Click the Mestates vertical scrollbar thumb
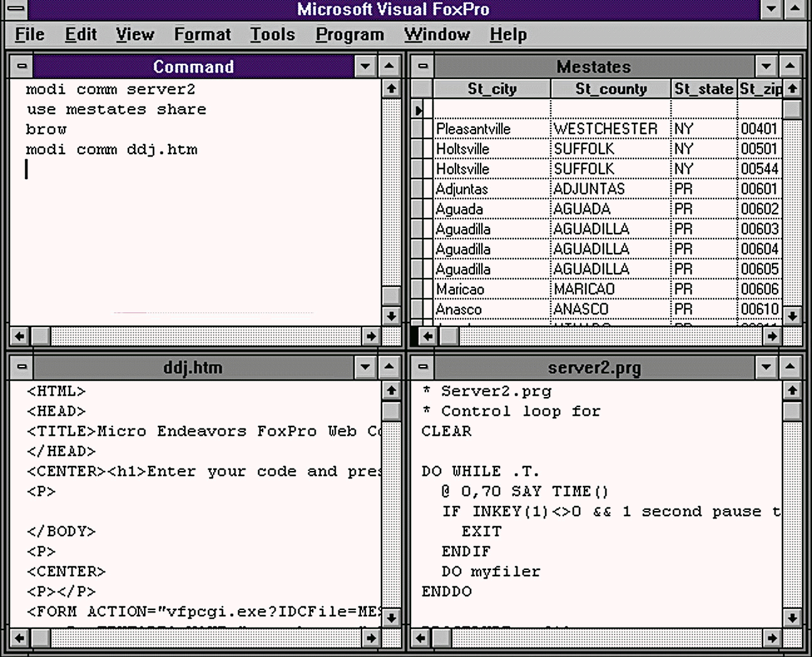Screen dimensions: 812x657 (792, 110)
